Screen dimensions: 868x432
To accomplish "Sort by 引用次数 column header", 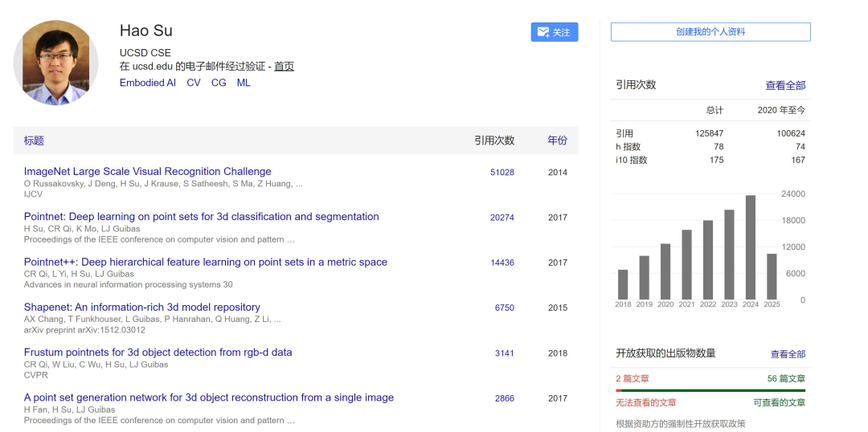I will [x=494, y=141].
